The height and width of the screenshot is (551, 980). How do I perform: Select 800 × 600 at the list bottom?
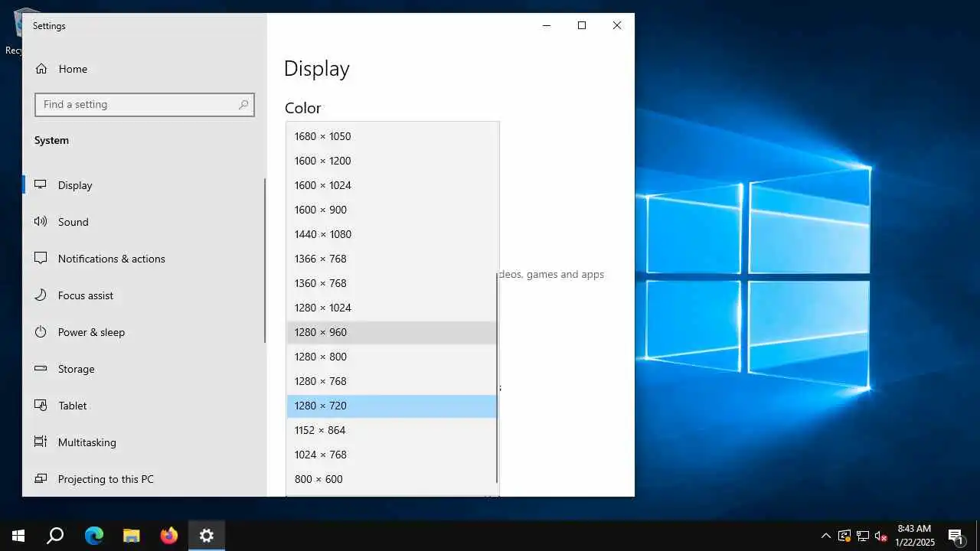coord(392,479)
